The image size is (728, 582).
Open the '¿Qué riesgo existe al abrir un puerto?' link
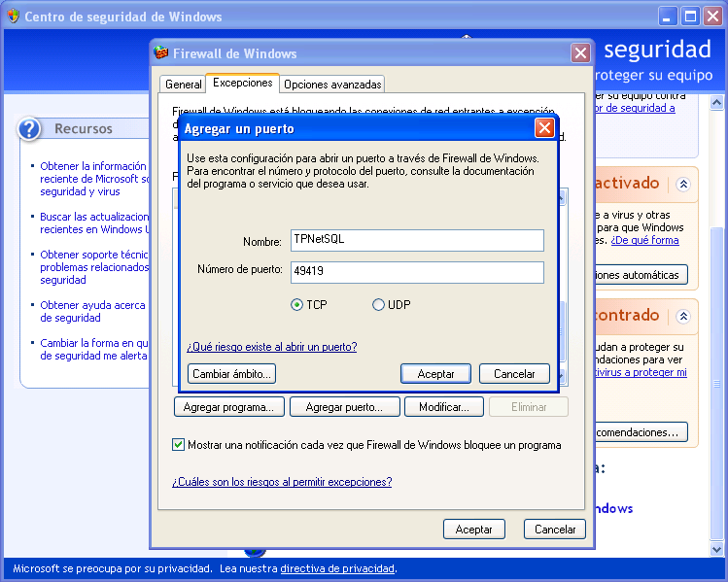(x=271, y=347)
